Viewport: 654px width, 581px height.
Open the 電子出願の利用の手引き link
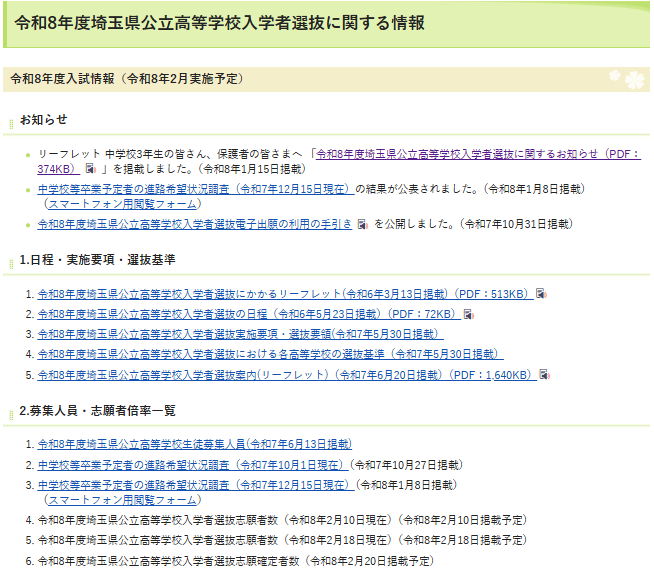(195, 224)
